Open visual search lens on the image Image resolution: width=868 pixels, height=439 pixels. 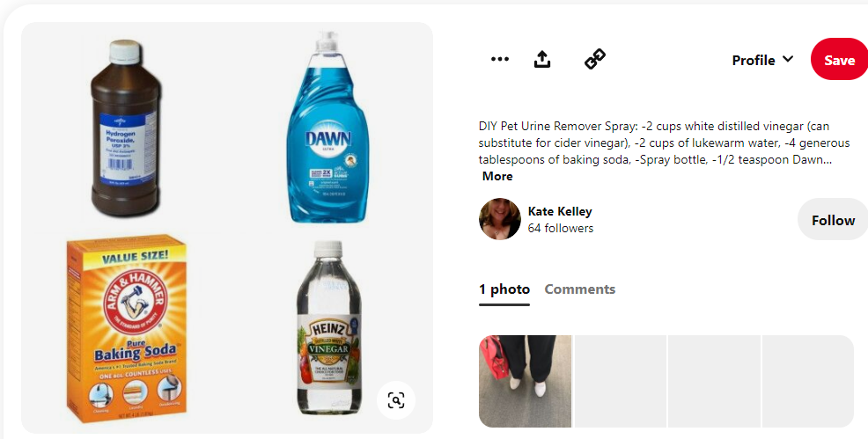(396, 399)
